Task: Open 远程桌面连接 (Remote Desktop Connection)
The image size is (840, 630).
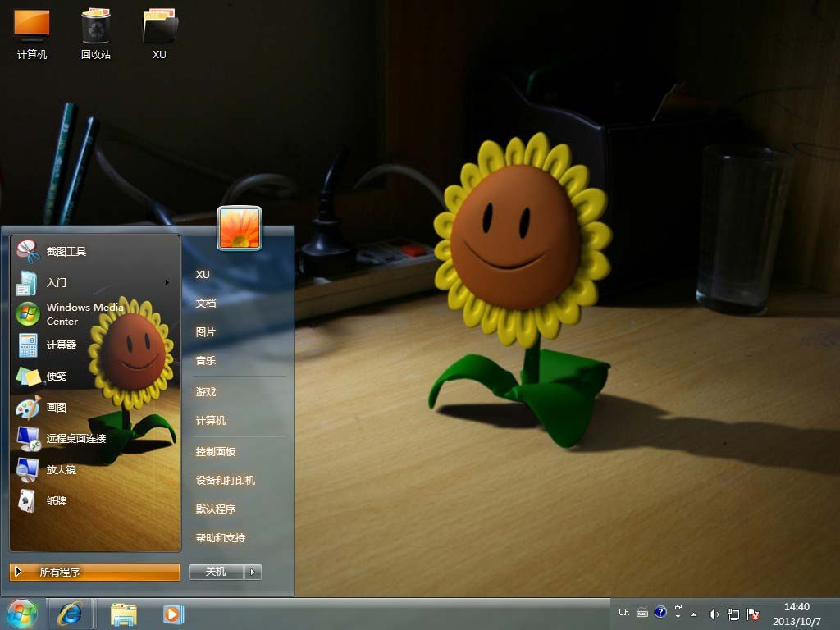Action: point(75,439)
